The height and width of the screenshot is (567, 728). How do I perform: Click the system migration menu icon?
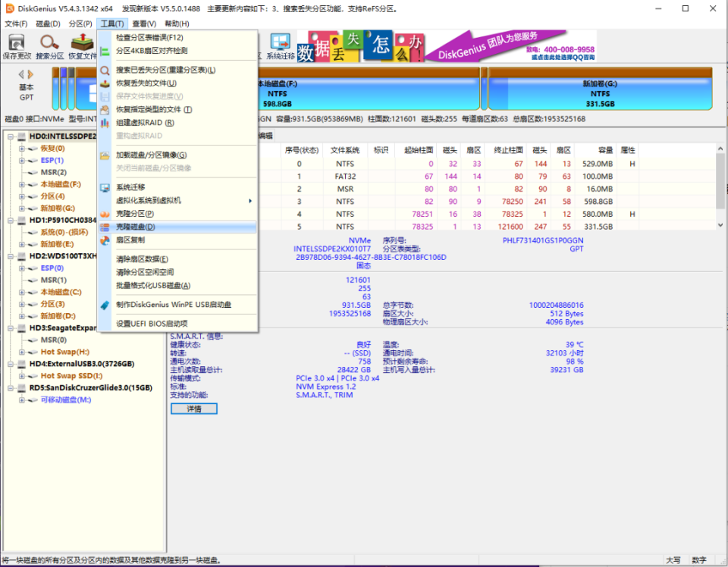(105, 187)
